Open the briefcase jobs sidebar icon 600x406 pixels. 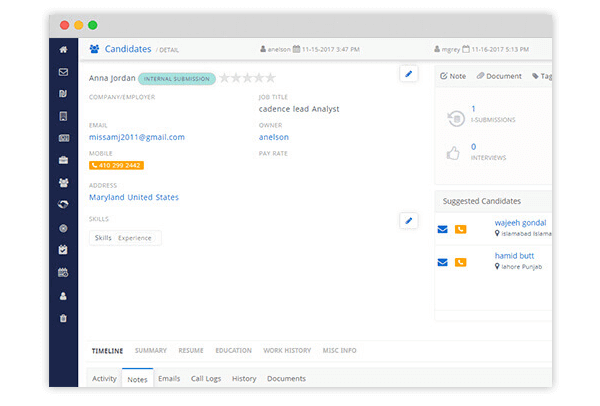(64, 160)
